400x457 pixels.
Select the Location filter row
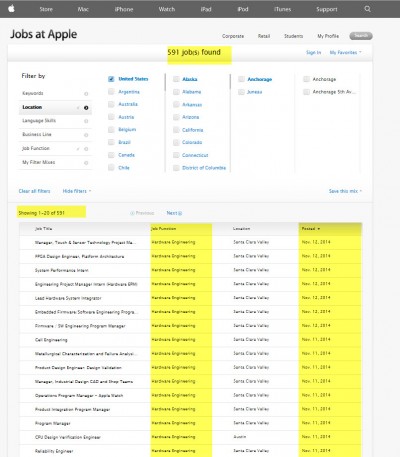[55, 107]
